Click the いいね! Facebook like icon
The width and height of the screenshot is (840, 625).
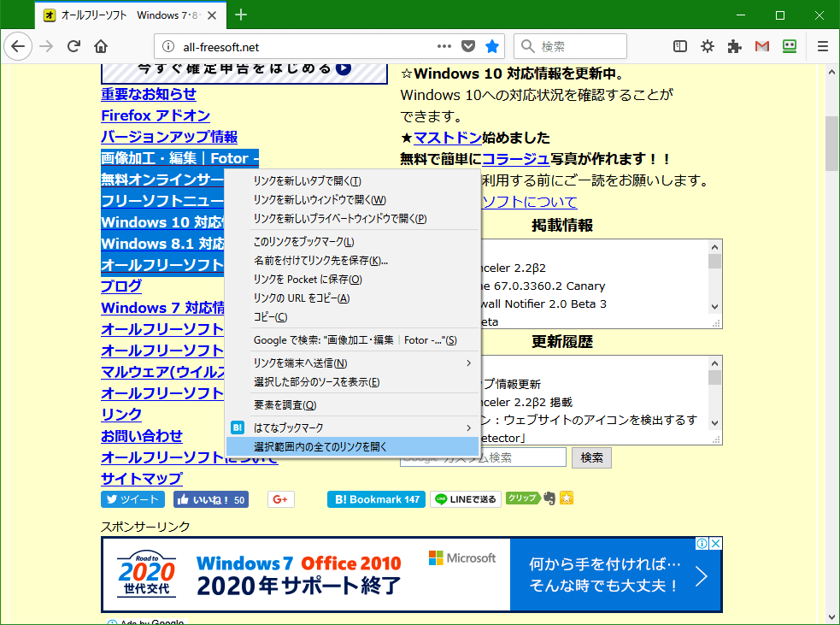point(210,498)
